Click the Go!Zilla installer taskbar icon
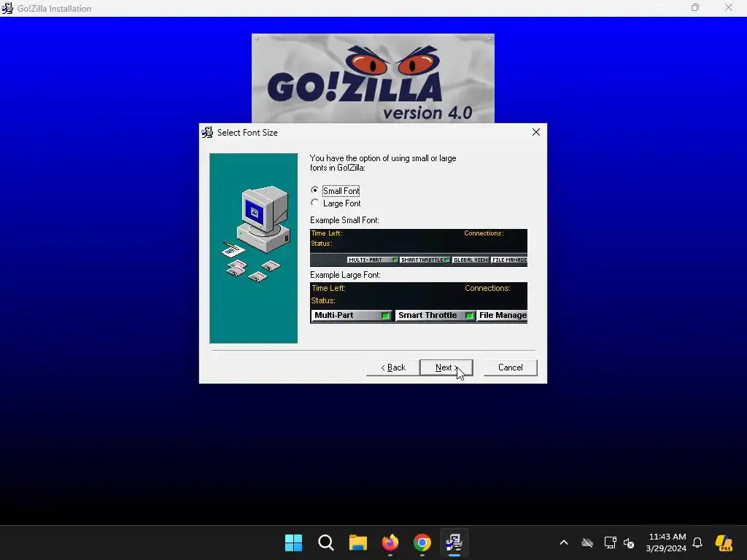The height and width of the screenshot is (560, 747). [454, 542]
